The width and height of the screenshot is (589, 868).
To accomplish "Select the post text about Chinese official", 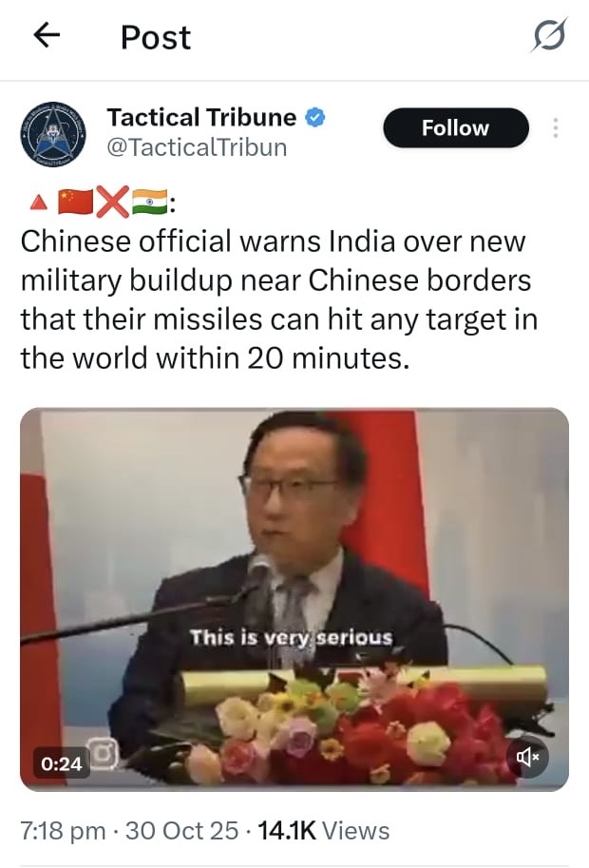I will [x=279, y=299].
